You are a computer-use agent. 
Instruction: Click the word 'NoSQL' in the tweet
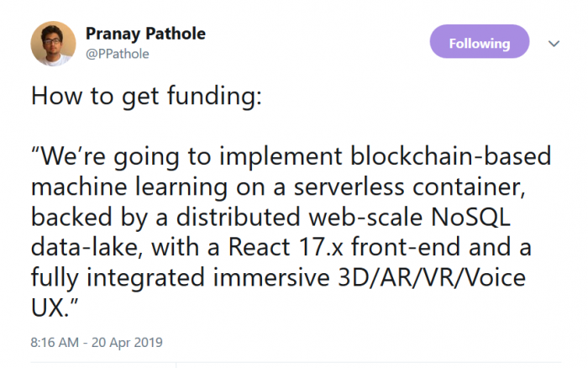tap(470, 218)
